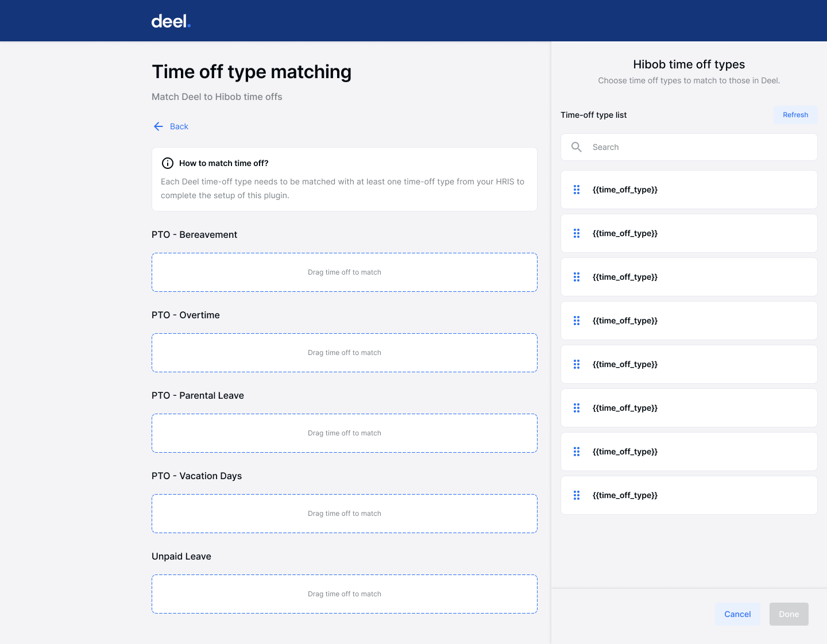Cancel the time off matching
Screen dimensions: 827x644
(737, 614)
